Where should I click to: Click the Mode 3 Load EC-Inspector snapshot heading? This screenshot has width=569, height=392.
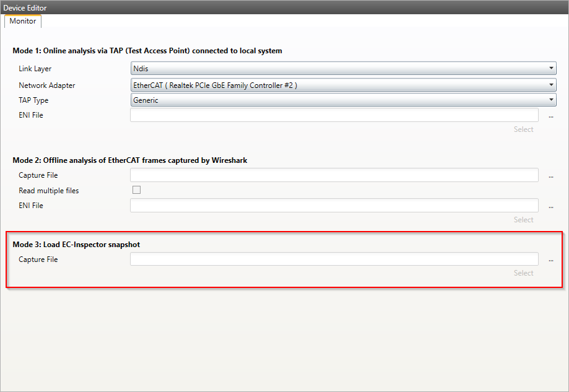[76, 245]
